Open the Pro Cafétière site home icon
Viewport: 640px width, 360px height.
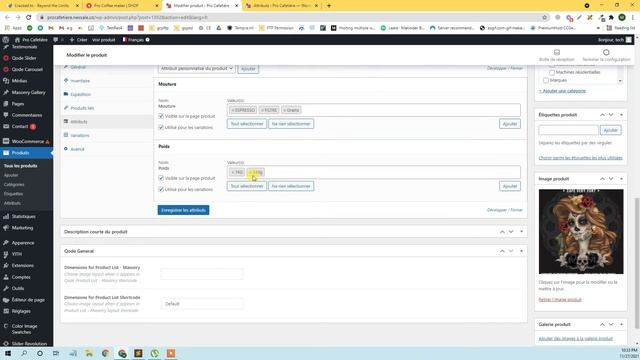coord(17,40)
